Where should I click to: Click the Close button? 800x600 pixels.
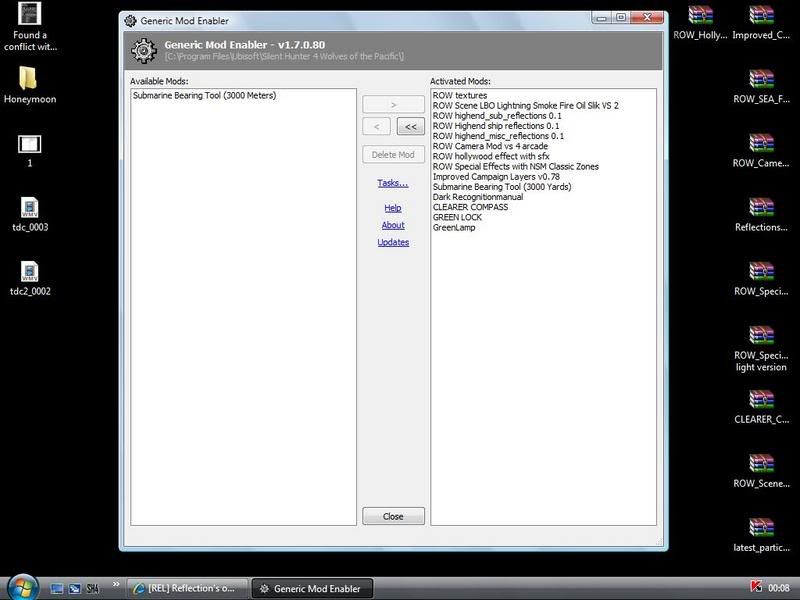coord(393,516)
